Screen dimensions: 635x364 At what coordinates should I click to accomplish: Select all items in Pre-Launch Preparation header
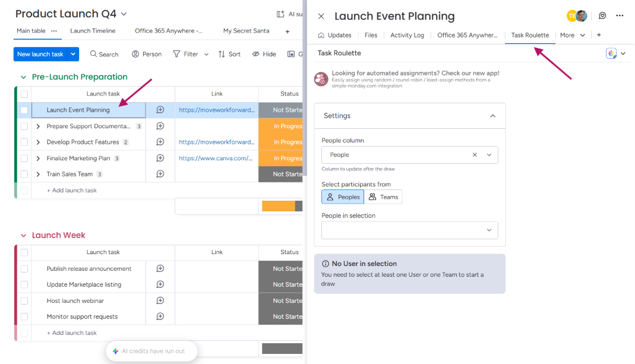24,94
